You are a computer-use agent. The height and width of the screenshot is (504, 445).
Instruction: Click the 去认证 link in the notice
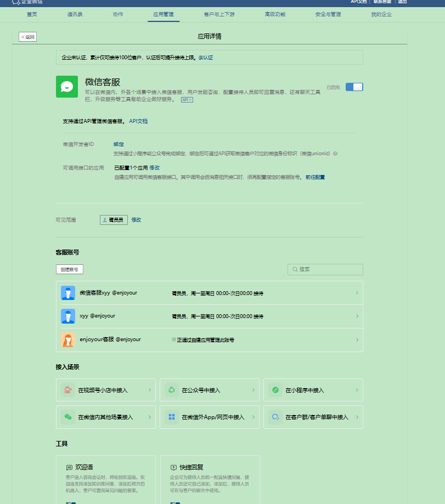[206, 58]
